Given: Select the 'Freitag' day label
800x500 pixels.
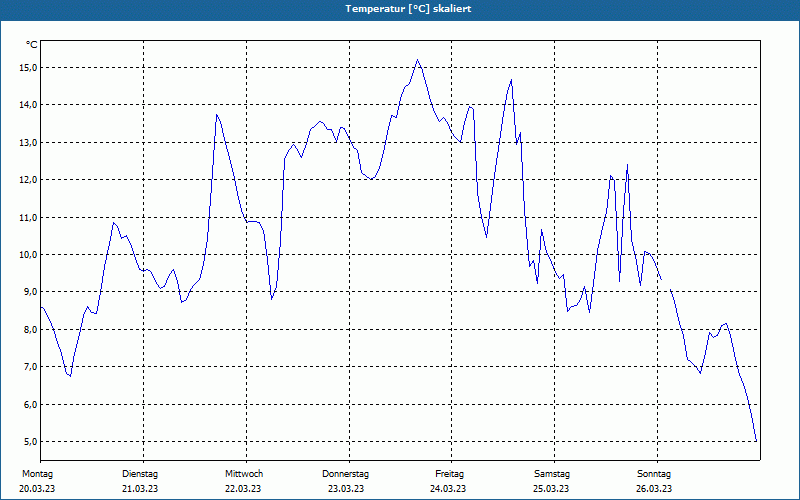Looking at the screenshot, I should pyautogui.click(x=449, y=474).
